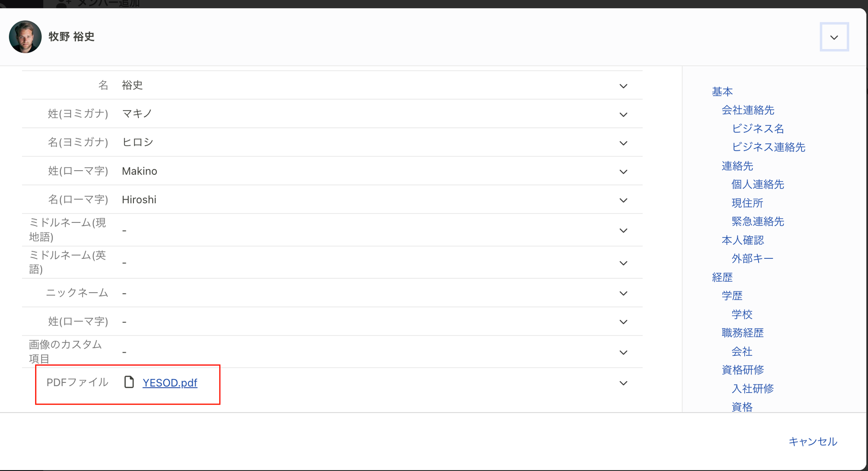The height and width of the screenshot is (471, 868).
Task: Open 職務経歴 section link
Action: click(743, 333)
